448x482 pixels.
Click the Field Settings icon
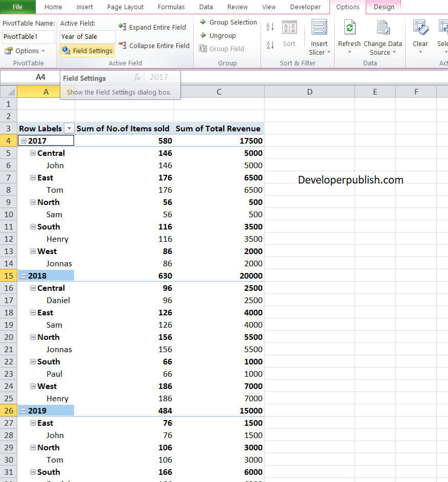(66, 51)
